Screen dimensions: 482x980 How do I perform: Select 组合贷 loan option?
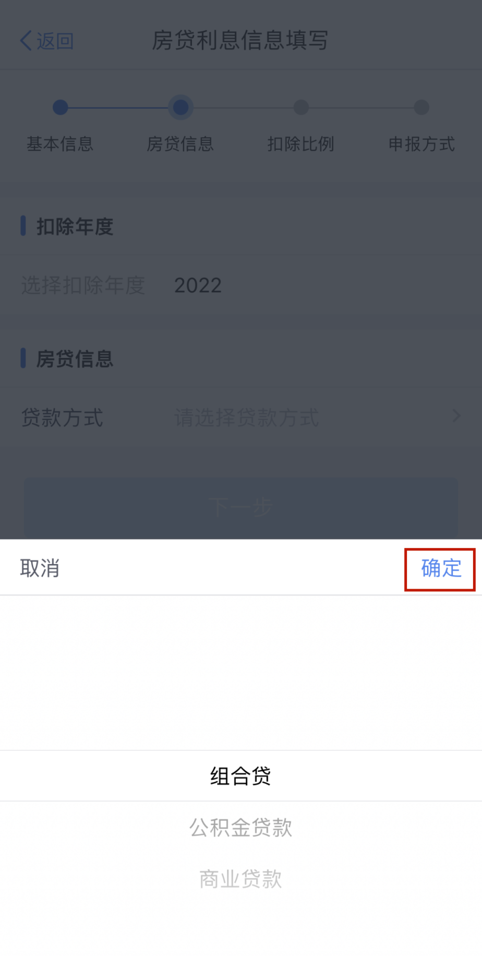[x=240, y=776]
